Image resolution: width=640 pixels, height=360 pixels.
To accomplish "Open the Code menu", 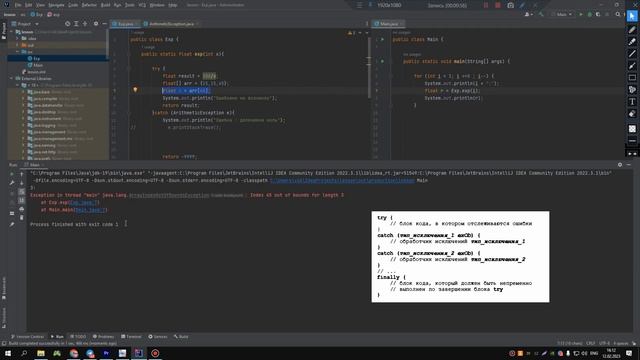I will [x=73, y=5].
